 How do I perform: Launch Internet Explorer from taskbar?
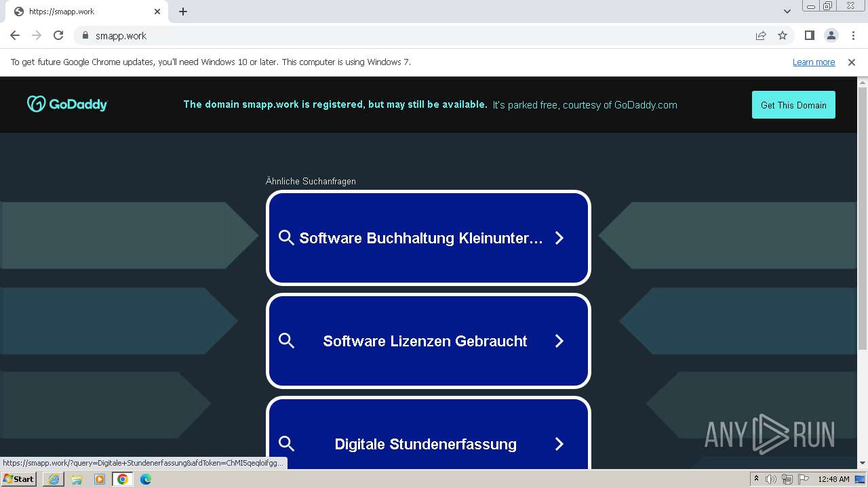(x=54, y=479)
